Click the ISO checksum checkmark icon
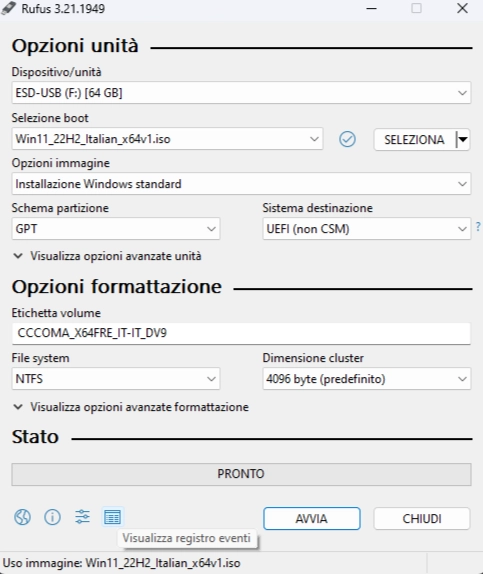Viewport: 483px width, 574px height. point(347,139)
